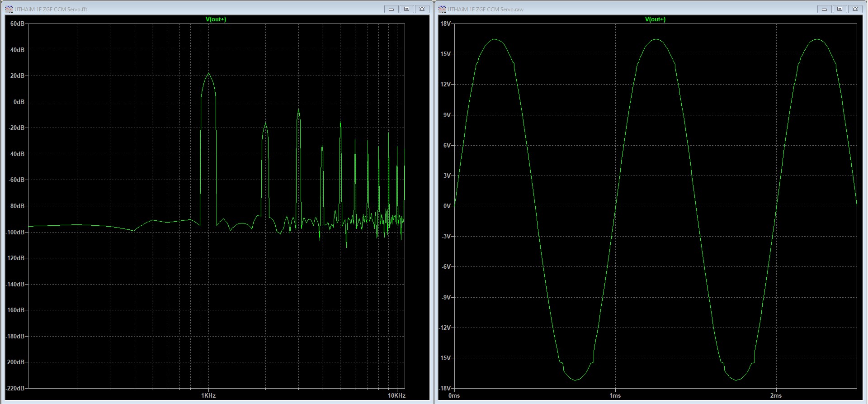Click the 18V axis label in waveform plot
This screenshot has height=404, width=868.
click(x=445, y=24)
